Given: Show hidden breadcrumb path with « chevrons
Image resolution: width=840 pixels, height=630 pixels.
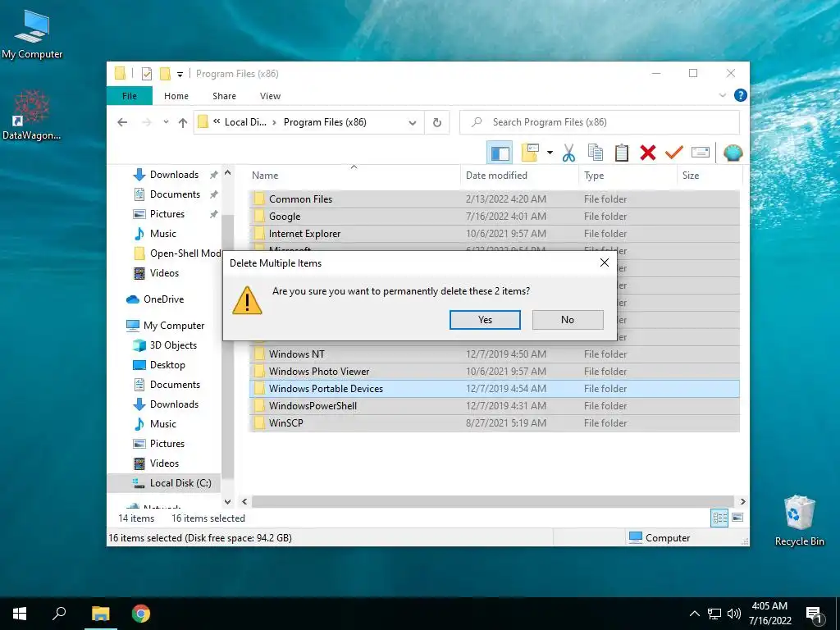Looking at the screenshot, I should coord(217,121).
